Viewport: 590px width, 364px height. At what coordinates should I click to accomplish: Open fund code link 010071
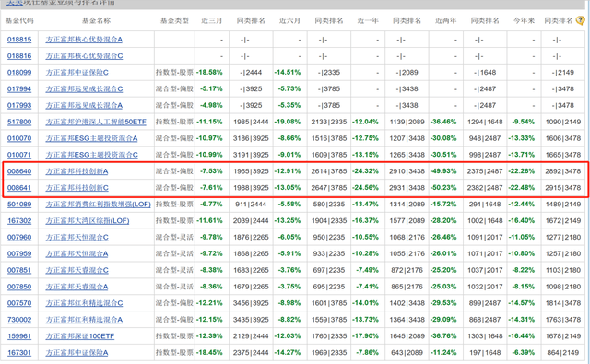coord(19,155)
